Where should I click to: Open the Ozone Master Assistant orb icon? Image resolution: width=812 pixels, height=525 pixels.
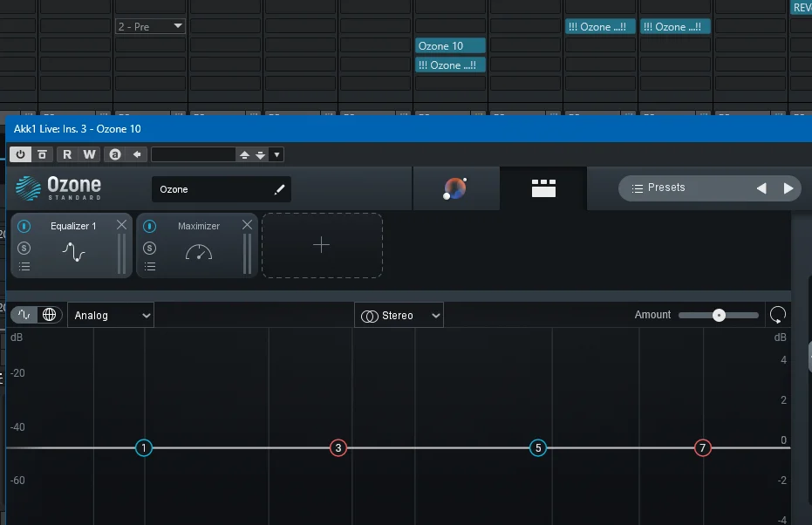point(455,188)
